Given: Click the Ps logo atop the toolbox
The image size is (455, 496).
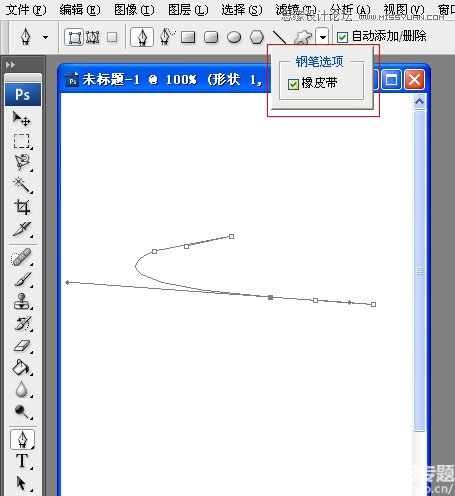Looking at the screenshot, I should coord(23,95).
